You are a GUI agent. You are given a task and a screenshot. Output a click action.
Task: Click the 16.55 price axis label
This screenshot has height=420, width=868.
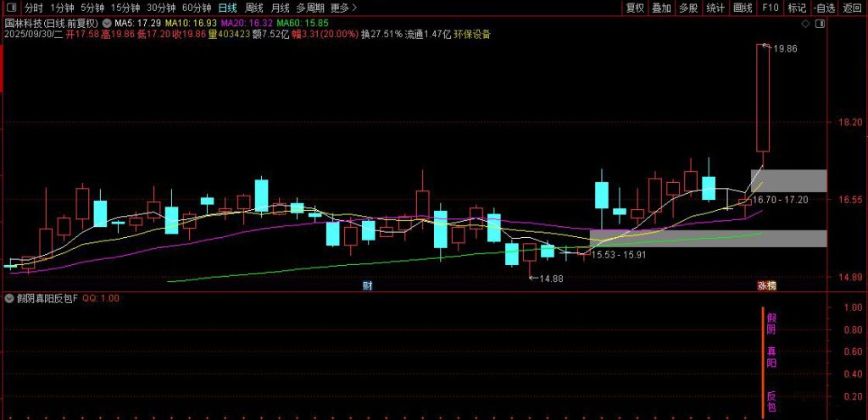pos(850,200)
